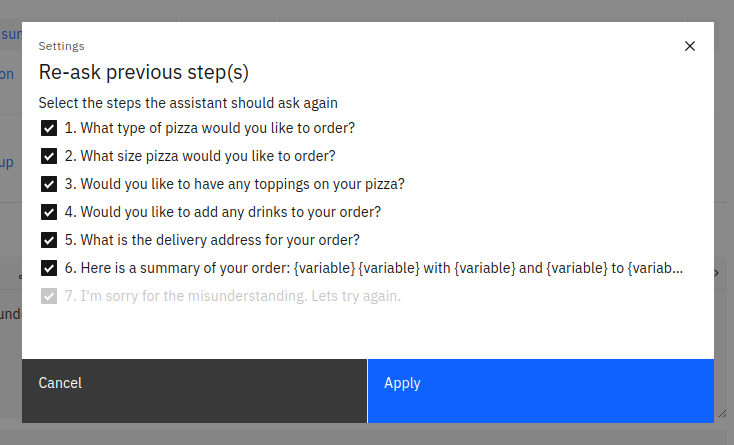734x445 pixels.
Task: Uncheck step 6 order summary checkbox
Action: [x=48, y=268]
